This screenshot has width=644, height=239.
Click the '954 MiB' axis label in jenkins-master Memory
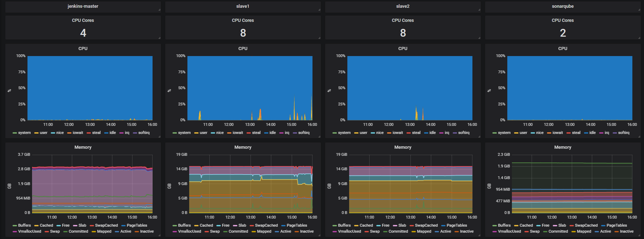pyautogui.click(x=23, y=198)
